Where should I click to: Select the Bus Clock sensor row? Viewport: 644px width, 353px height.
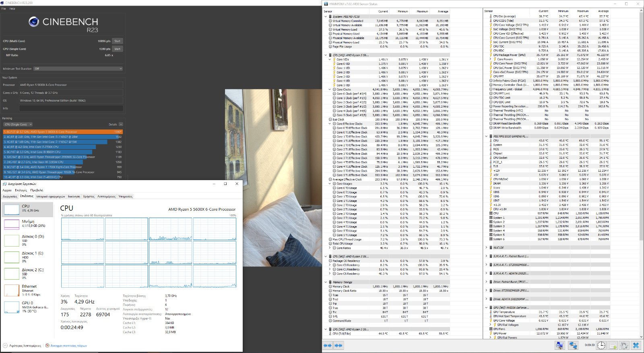[389, 119]
